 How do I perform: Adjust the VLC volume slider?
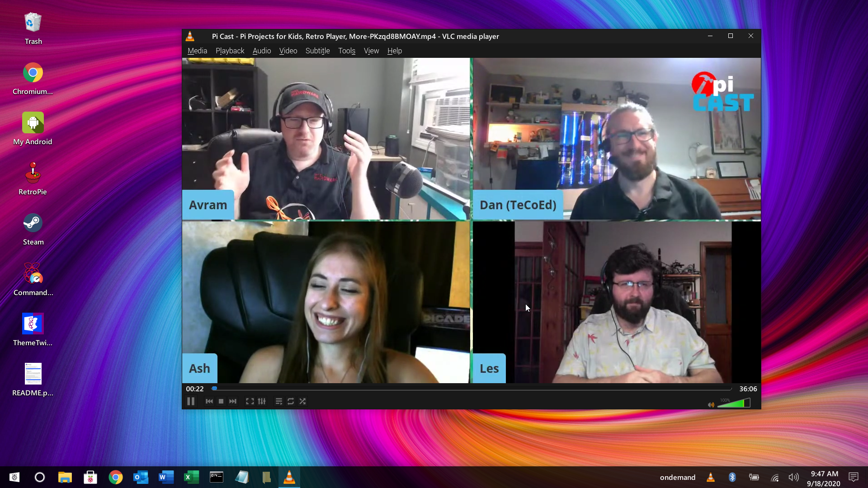[x=734, y=403]
